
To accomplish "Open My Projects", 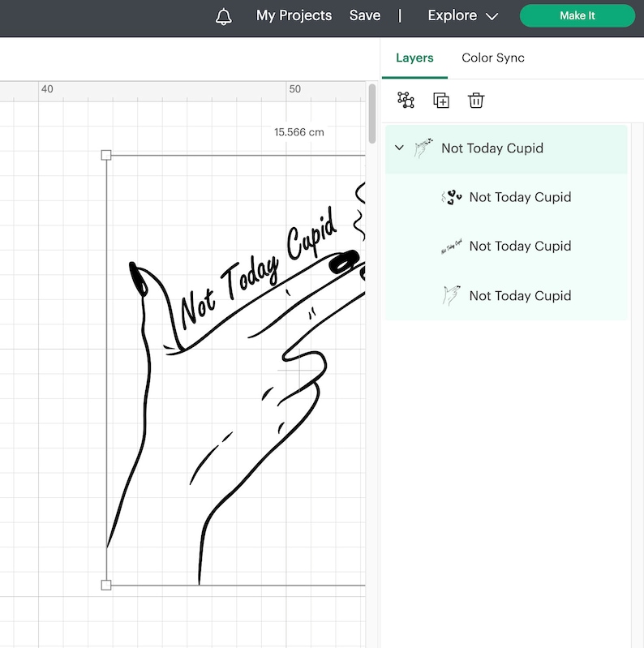I will 294,16.
